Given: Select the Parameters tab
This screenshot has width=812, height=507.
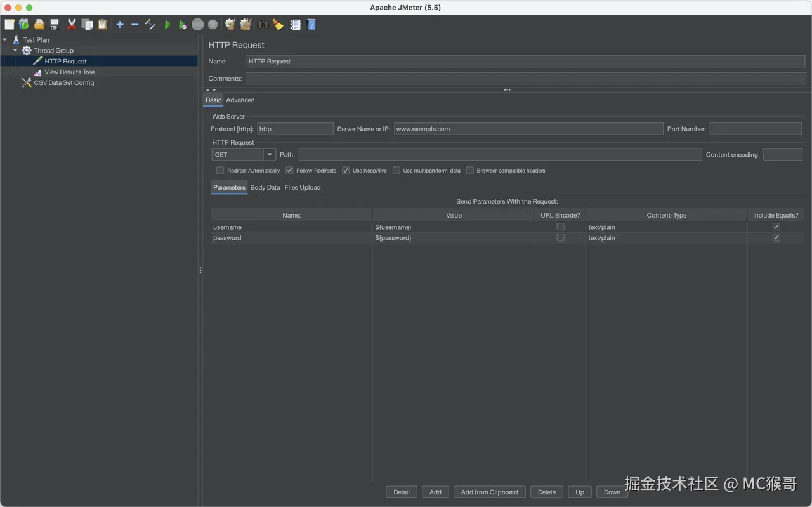Looking at the screenshot, I should [229, 188].
